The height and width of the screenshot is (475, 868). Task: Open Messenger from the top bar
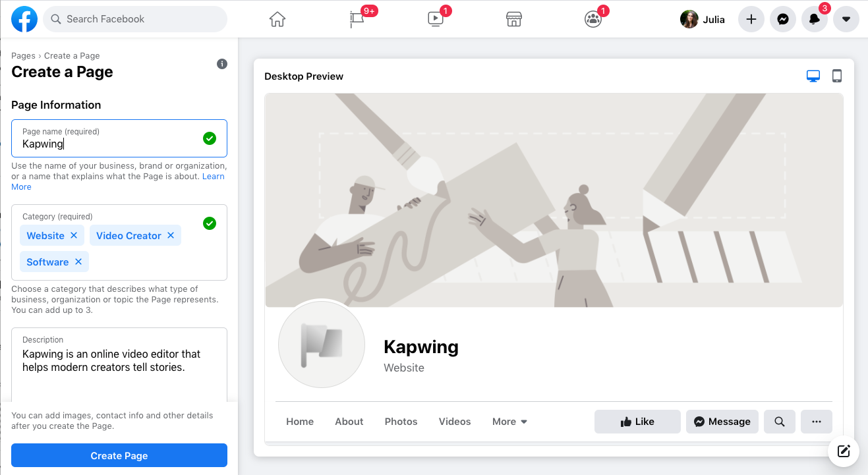[x=782, y=20]
